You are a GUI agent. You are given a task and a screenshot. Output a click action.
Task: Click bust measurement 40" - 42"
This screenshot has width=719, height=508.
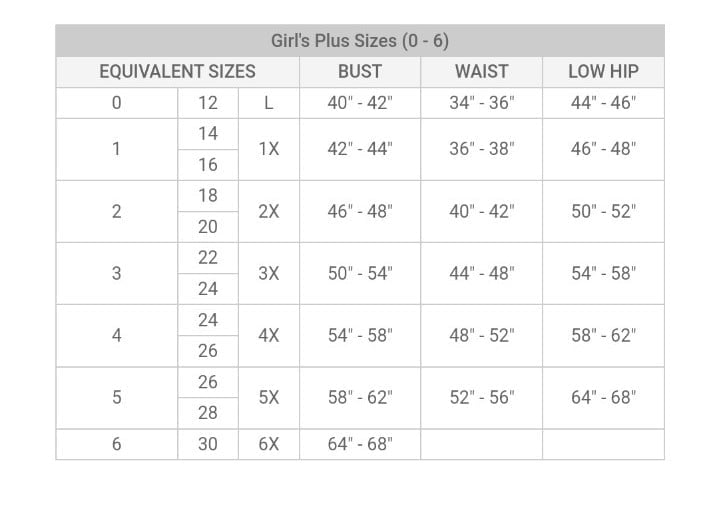pyautogui.click(x=360, y=103)
